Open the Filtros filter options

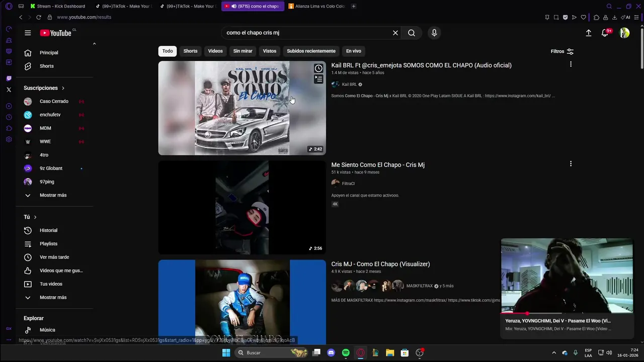562,51
